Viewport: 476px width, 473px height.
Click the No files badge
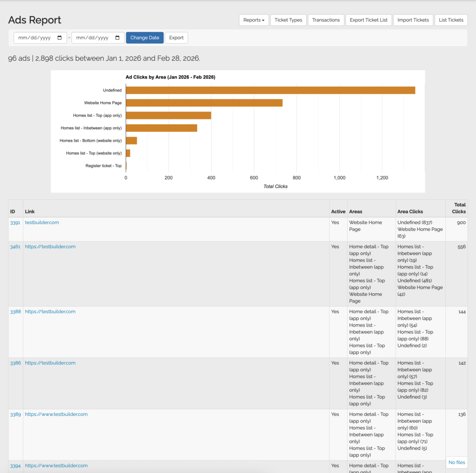[x=456, y=462]
